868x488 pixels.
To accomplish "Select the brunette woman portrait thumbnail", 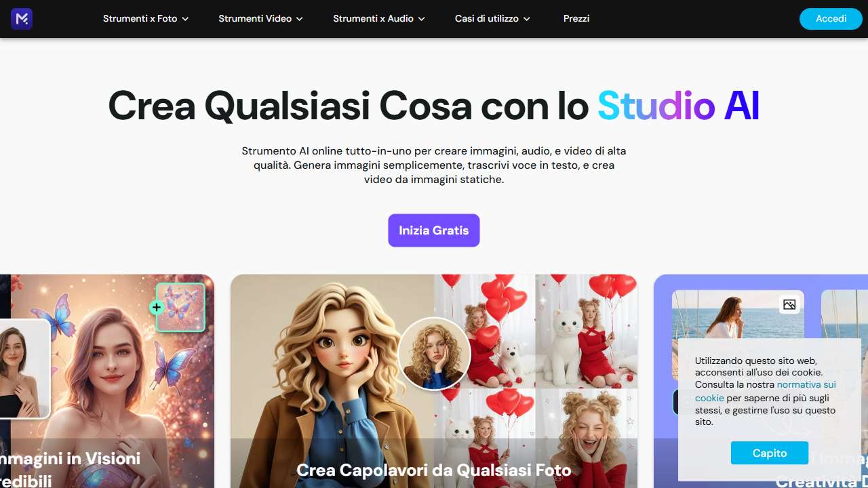I will click(24, 369).
